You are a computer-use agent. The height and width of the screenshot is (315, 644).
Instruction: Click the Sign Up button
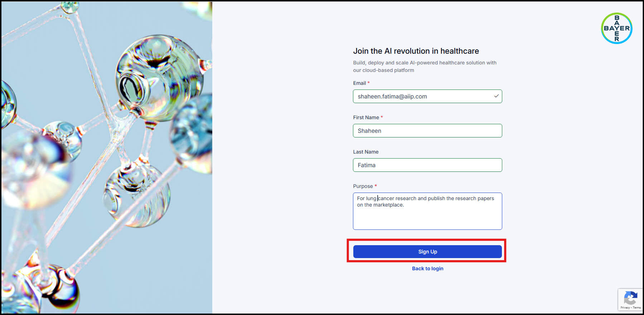pos(427,252)
